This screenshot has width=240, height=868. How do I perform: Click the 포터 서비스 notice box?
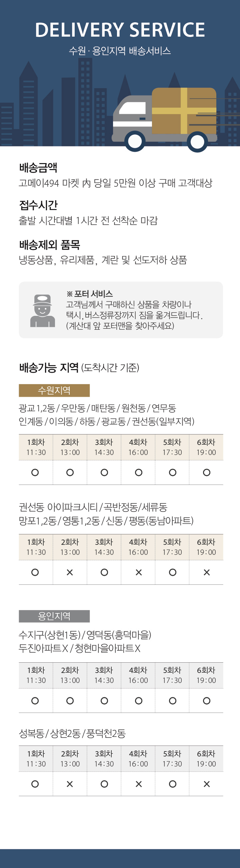121,310
